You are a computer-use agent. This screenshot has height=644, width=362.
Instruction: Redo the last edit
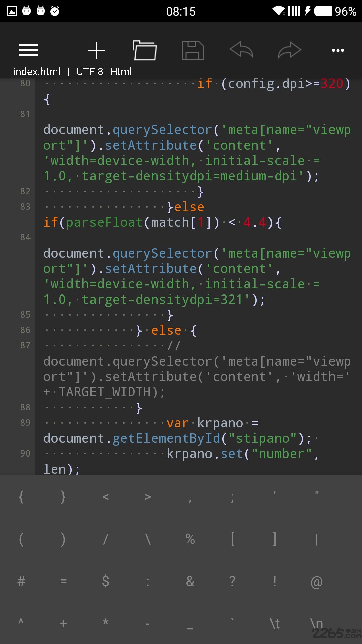click(290, 50)
